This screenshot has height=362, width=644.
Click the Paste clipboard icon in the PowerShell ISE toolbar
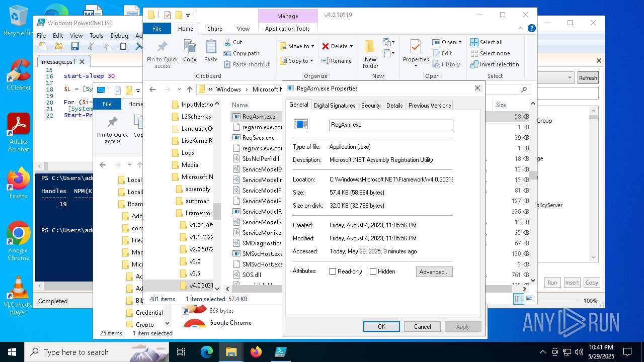[123, 46]
